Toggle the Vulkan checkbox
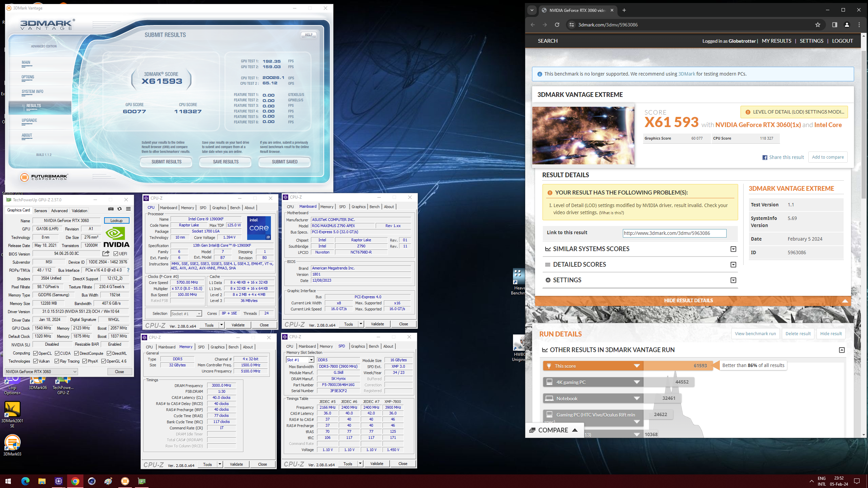This screenshot has width=868, height=488. point(35,361)
